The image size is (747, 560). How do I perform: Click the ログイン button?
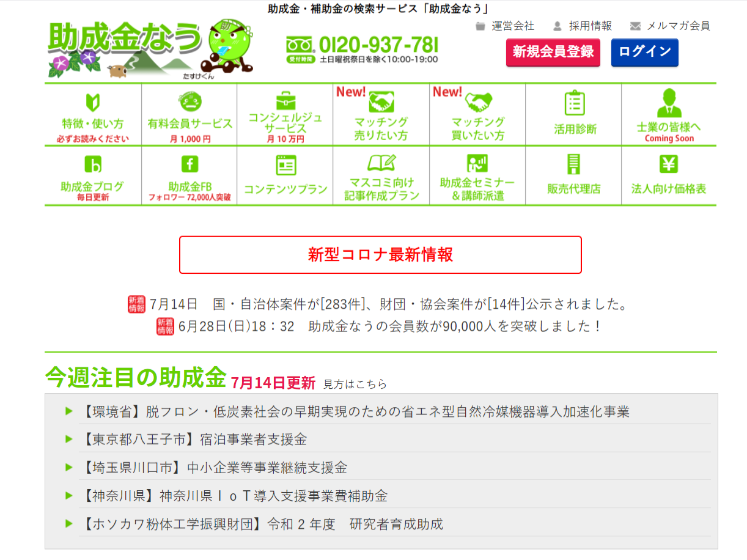pyautogui.click(x=645, y=52)
